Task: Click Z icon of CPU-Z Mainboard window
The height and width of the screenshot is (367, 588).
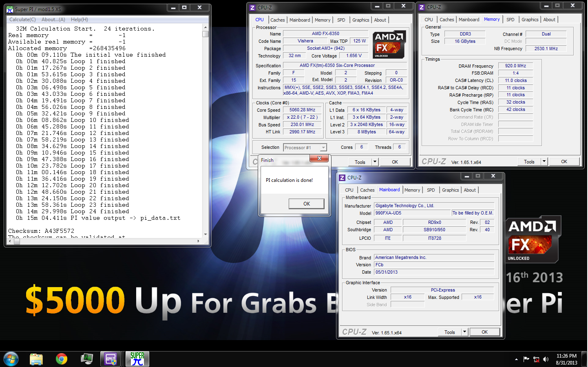Action: (342, 178)
